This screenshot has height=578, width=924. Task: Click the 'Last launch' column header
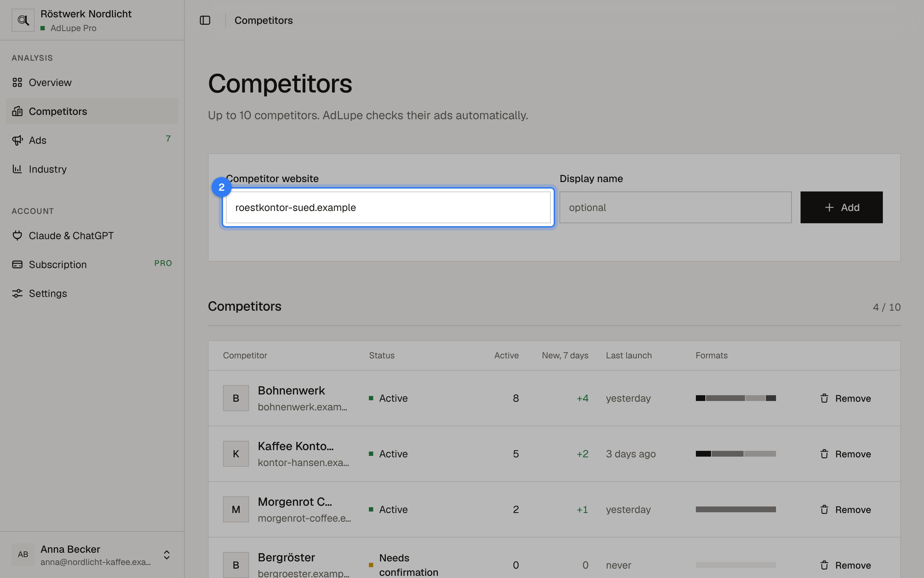[629, 355]
